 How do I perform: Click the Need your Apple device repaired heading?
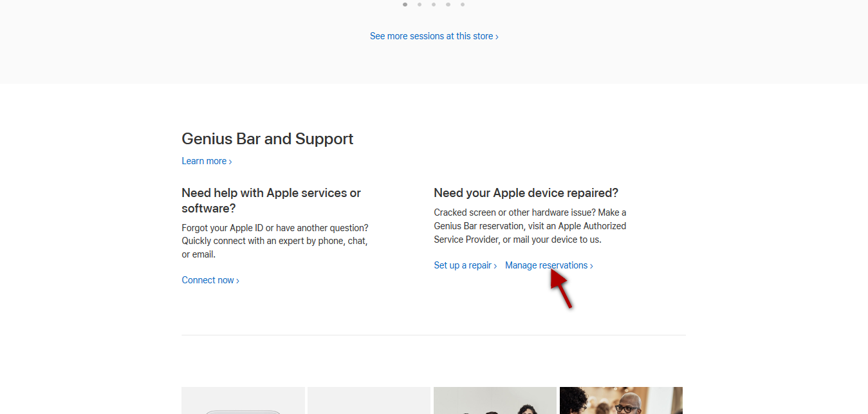pos(526,193)
